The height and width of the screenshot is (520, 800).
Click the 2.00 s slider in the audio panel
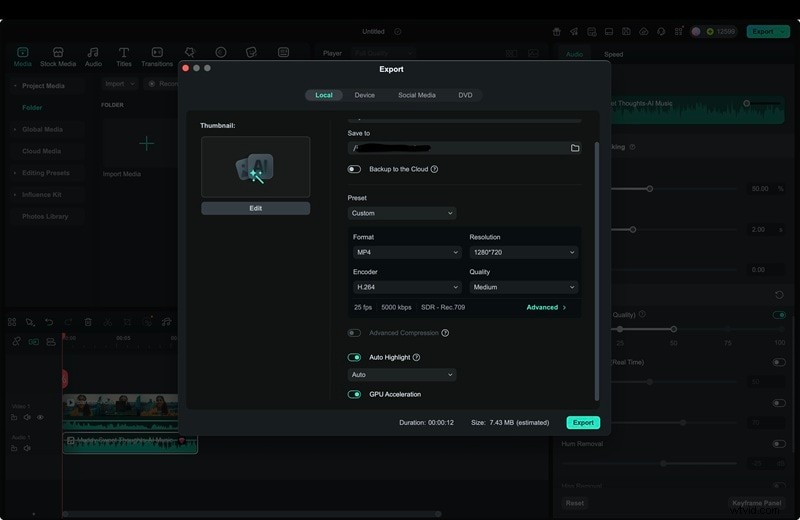633,230
